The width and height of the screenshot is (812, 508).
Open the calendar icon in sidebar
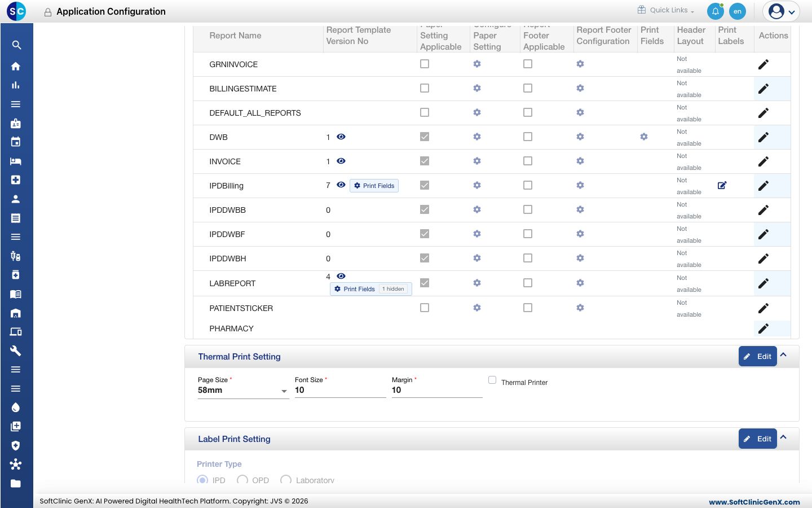[x=16, y=142]
